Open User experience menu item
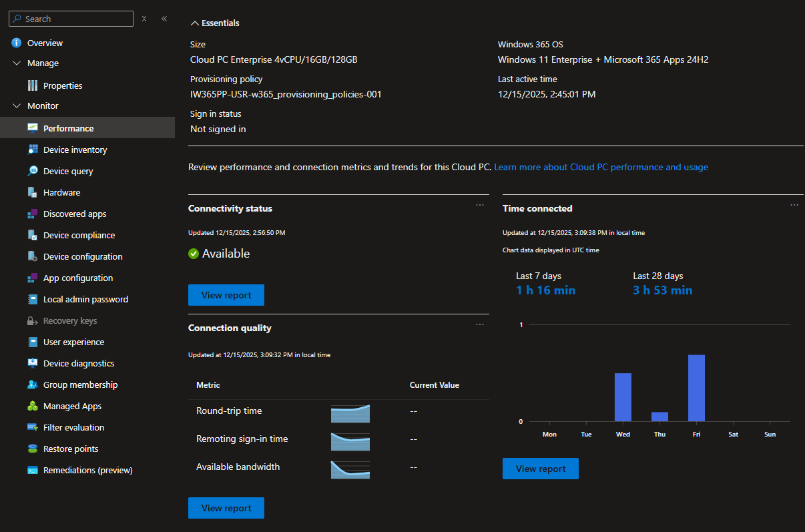Image resolution: width=805 pixels, height=532 pixels. (73, 342)
